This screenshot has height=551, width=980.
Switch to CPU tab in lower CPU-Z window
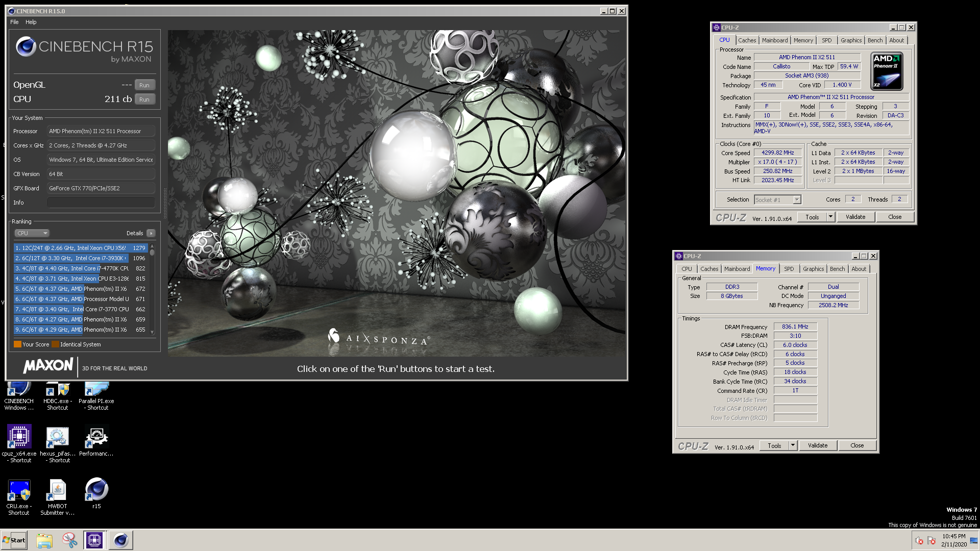687,269
